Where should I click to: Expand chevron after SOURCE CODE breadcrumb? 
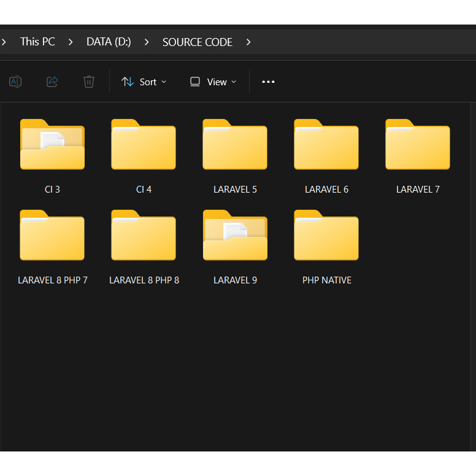point(248,42)
